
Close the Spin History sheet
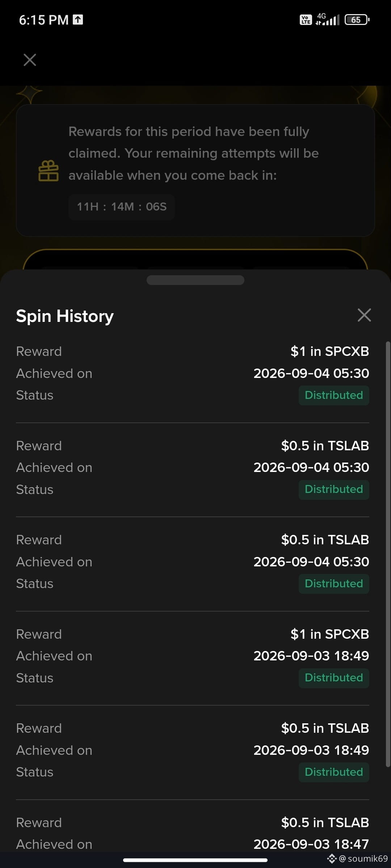(x=364, y=315)
